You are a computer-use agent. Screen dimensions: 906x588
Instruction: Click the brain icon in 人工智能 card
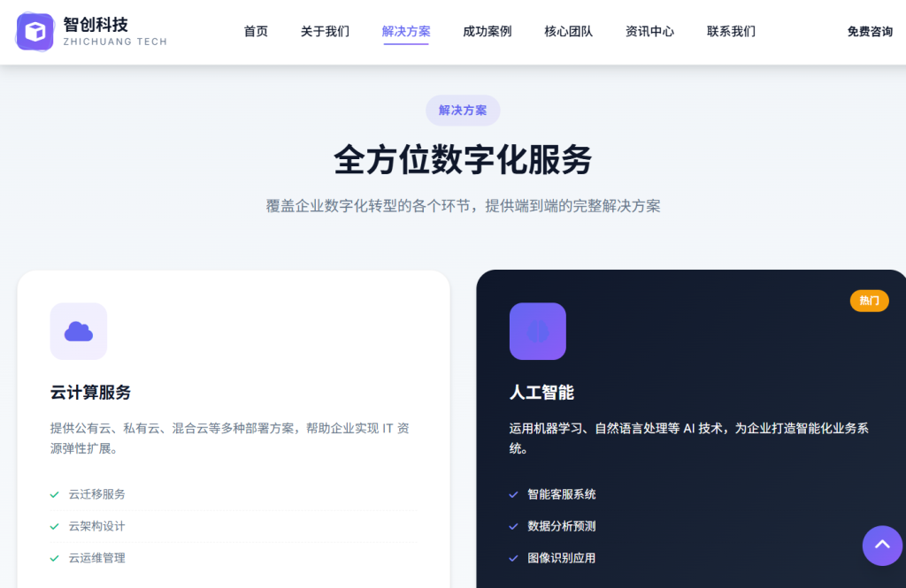[x=537, y=332]
